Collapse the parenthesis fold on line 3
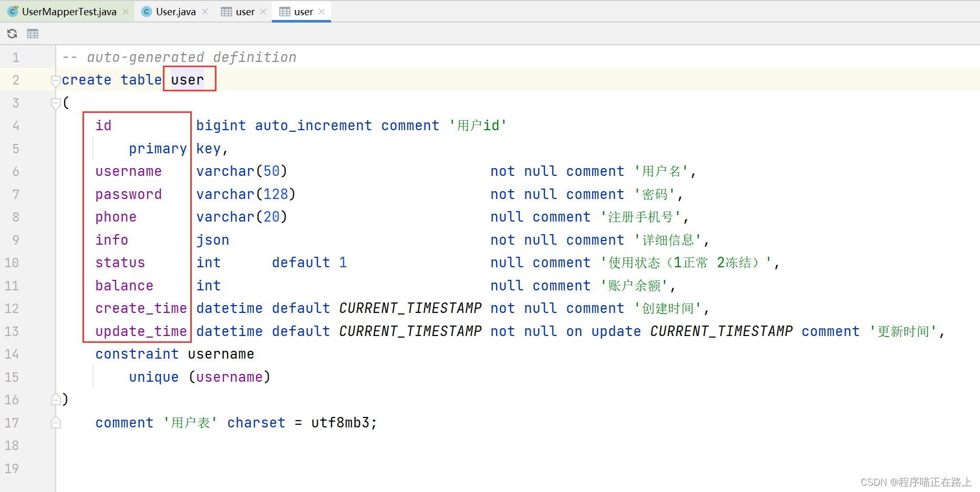 pos(55,103)
